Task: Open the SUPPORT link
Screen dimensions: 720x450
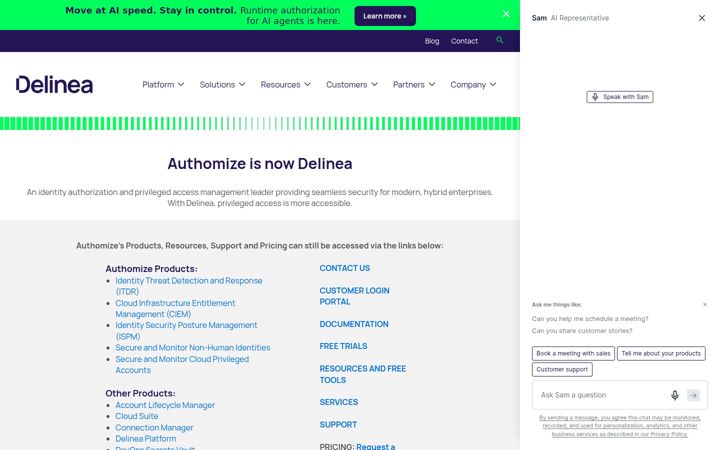Action: pyautogui.click(x=338, y=425)
